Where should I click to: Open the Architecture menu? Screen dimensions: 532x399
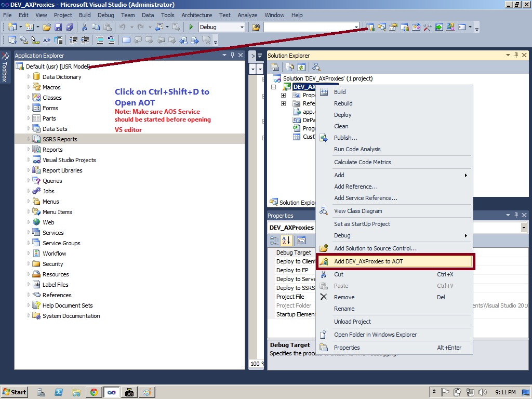(x=197, y=15)
